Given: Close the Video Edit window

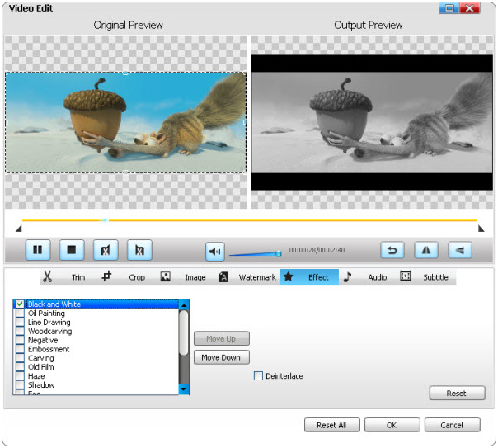Looking at the screenshot, I should (469, 8).
